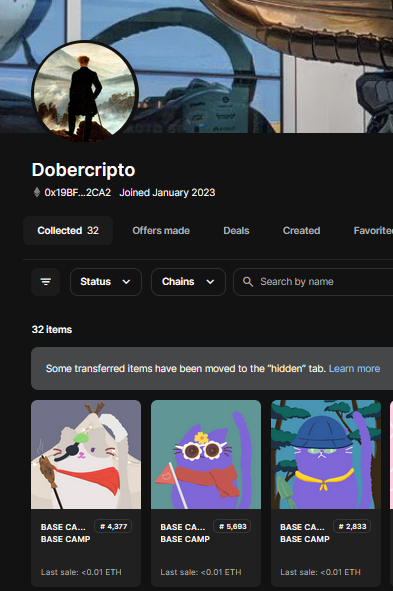Click the # 5,693 rarity badge

tap(232, 526)
